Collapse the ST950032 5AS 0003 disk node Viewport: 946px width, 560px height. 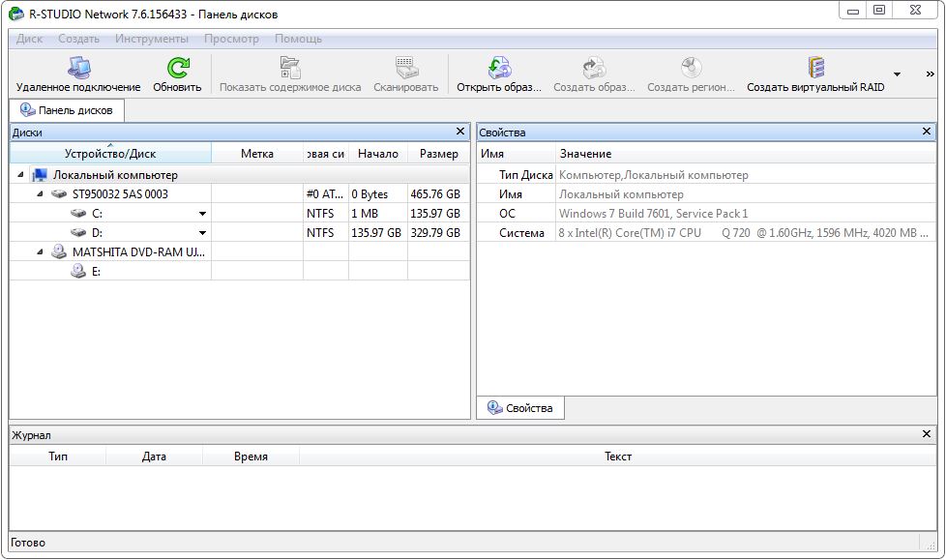click(x=40, y=194)
